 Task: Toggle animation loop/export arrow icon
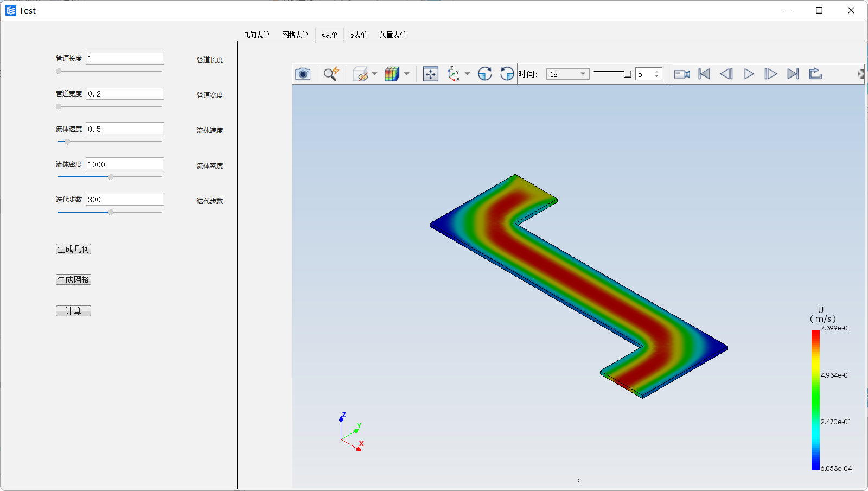[x=815, y=74]
